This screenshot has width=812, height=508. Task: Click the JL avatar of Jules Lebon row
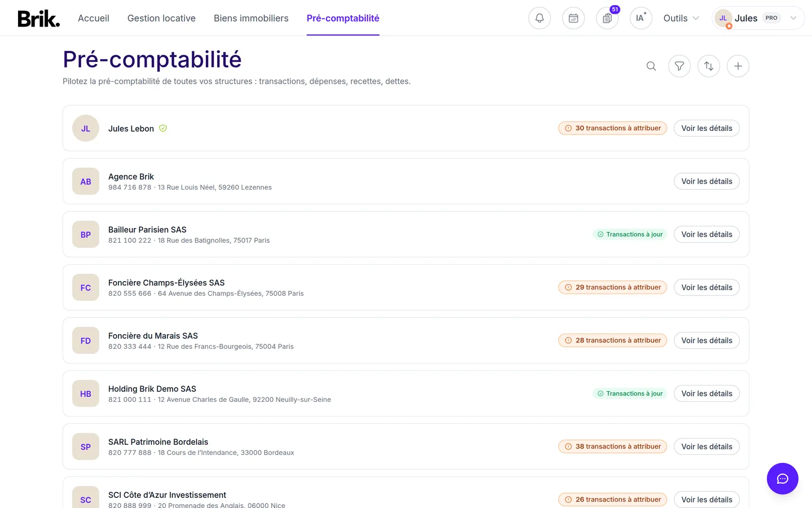[86, 128]
